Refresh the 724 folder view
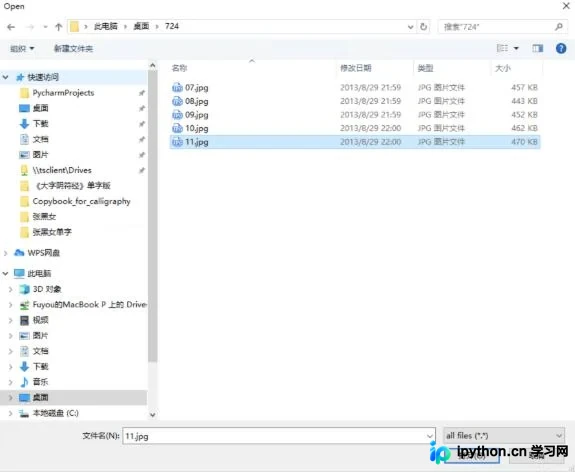 pyautogui.click(x=423, y=27)
